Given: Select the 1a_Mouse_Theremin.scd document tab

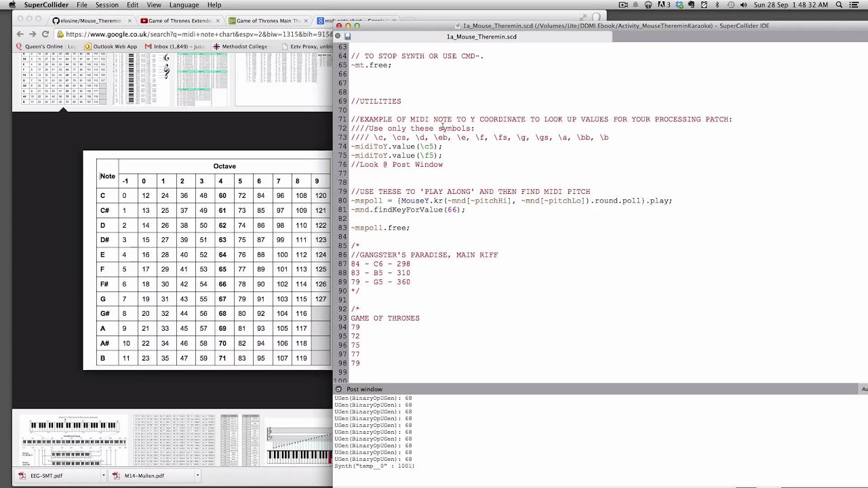Looking at the screenshot, I should pyautogui.click(x=481, y=37).
